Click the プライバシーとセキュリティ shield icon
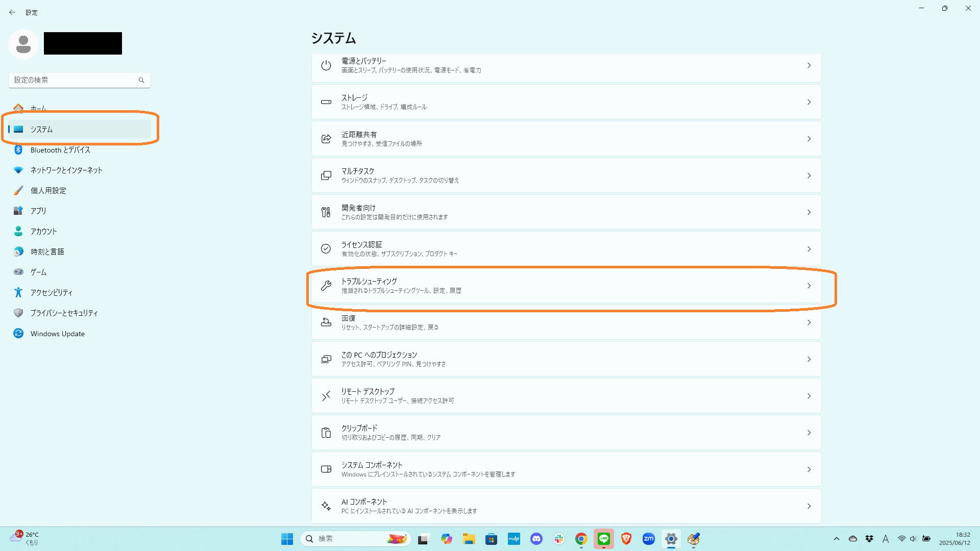Image resolution: width=980 pixels, height=551 pixels. point(18,313)
